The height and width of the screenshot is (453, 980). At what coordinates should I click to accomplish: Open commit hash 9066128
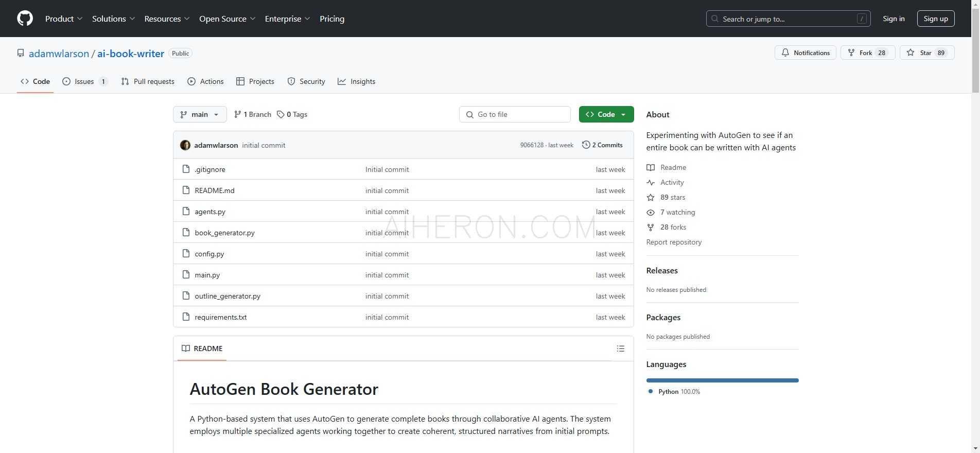[x=532, y=145]
